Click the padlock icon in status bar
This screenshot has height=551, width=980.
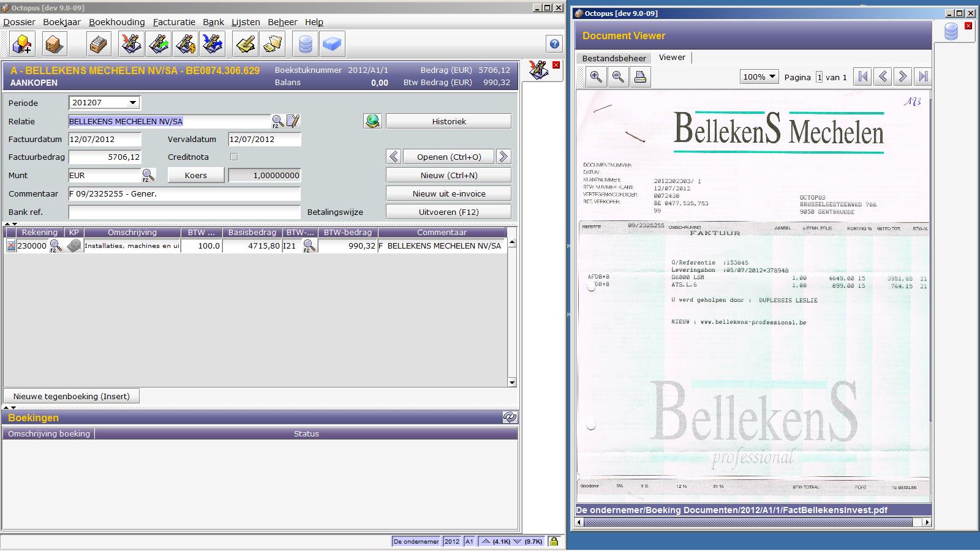554,541
